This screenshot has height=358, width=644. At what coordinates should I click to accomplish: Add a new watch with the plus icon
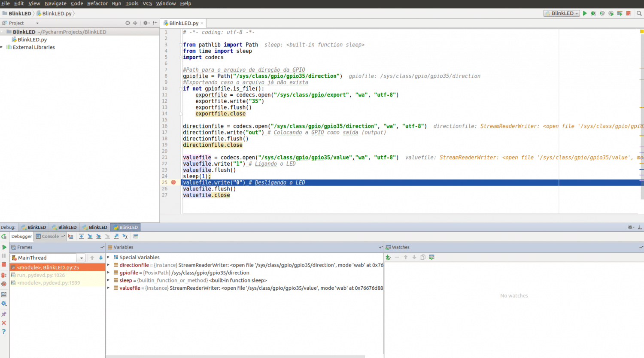[388, 258]
